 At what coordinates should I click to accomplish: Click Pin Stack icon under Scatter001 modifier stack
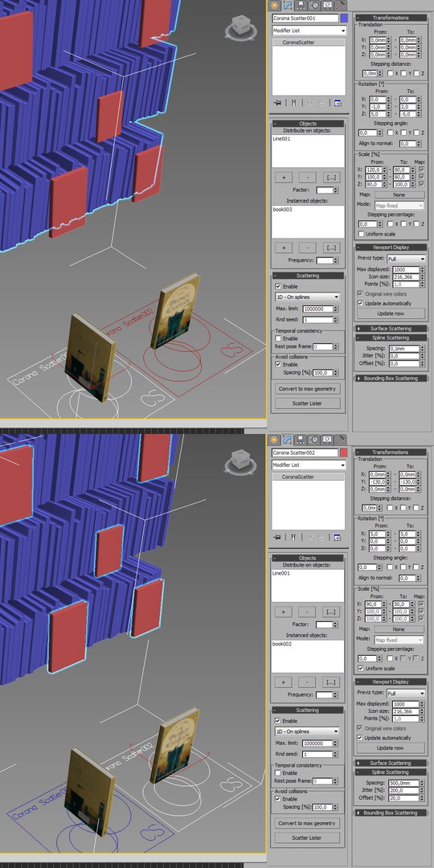(x=276, y=103)
